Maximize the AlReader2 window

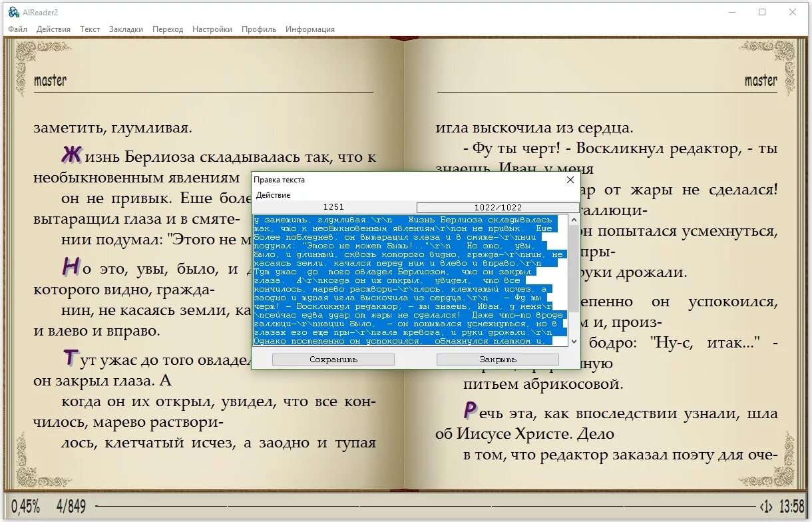(762, 12)
